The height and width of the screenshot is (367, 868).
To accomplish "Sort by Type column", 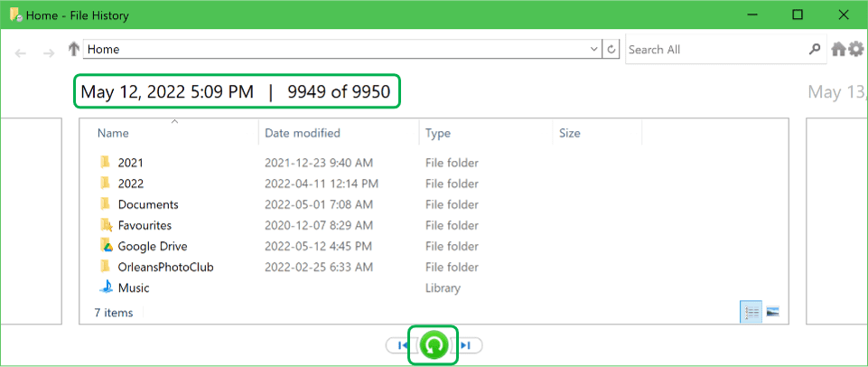I will [437, 133].
